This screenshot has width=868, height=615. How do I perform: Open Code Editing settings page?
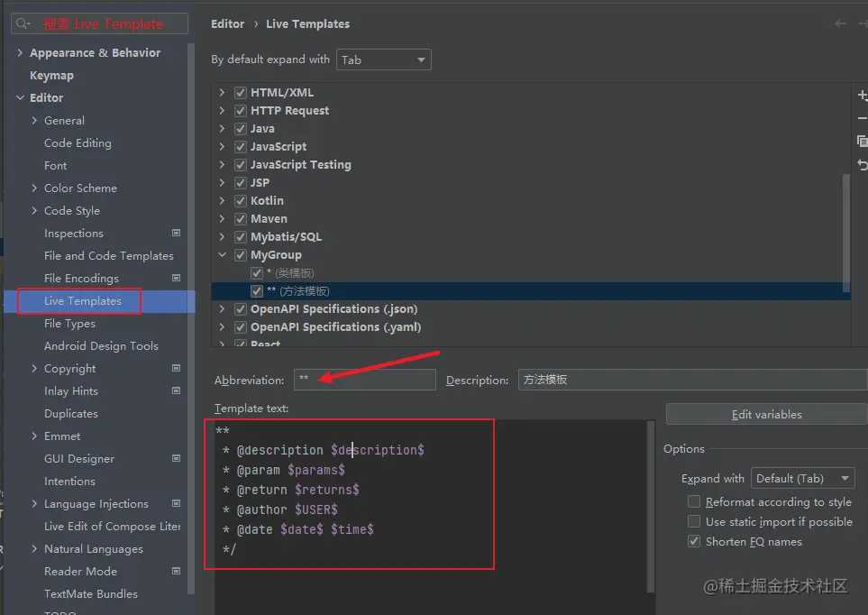[78, 143]
